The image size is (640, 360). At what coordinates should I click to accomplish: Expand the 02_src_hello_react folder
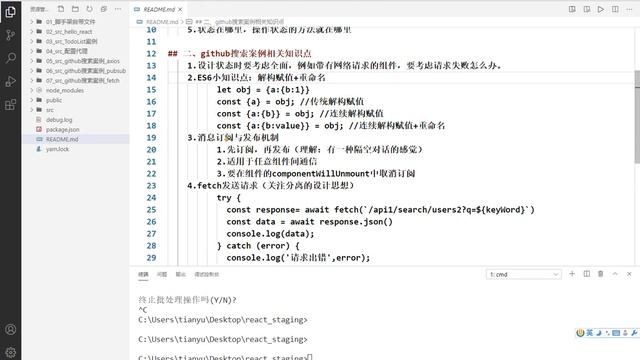tap(76, 31)
